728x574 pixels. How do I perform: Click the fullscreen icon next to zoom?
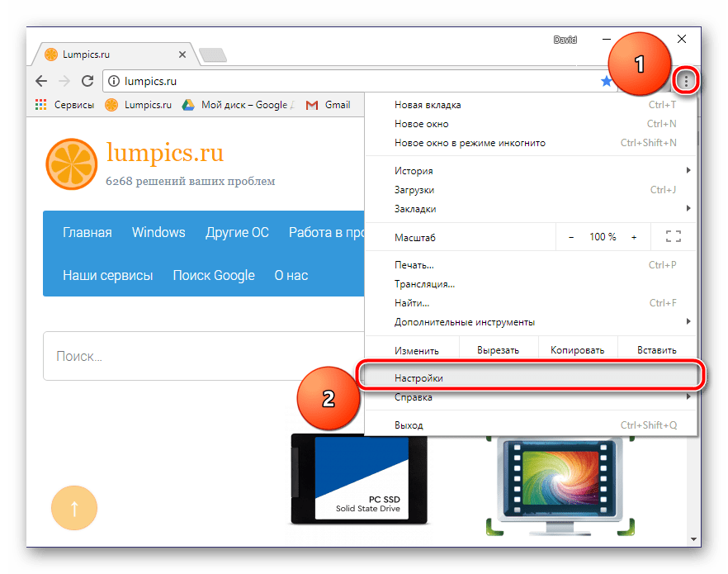(x=673, y=237)
